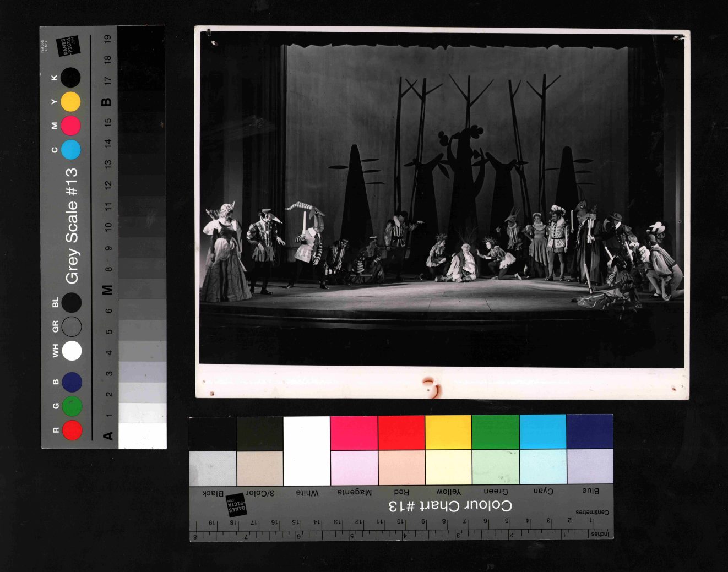Screen dimensions: 728x572
Task: Click the 'Grey Scale #13' title text
Action: [x=72, y=226]
